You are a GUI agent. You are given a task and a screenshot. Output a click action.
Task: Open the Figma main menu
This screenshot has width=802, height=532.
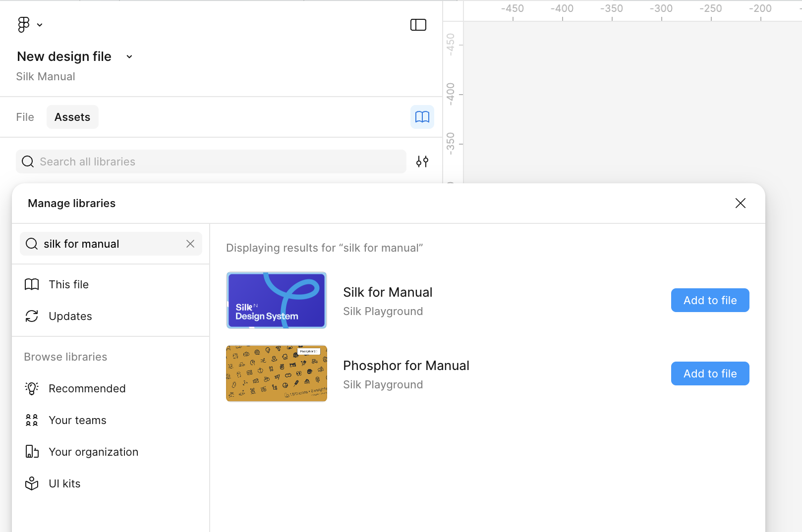tap(23, 24)
